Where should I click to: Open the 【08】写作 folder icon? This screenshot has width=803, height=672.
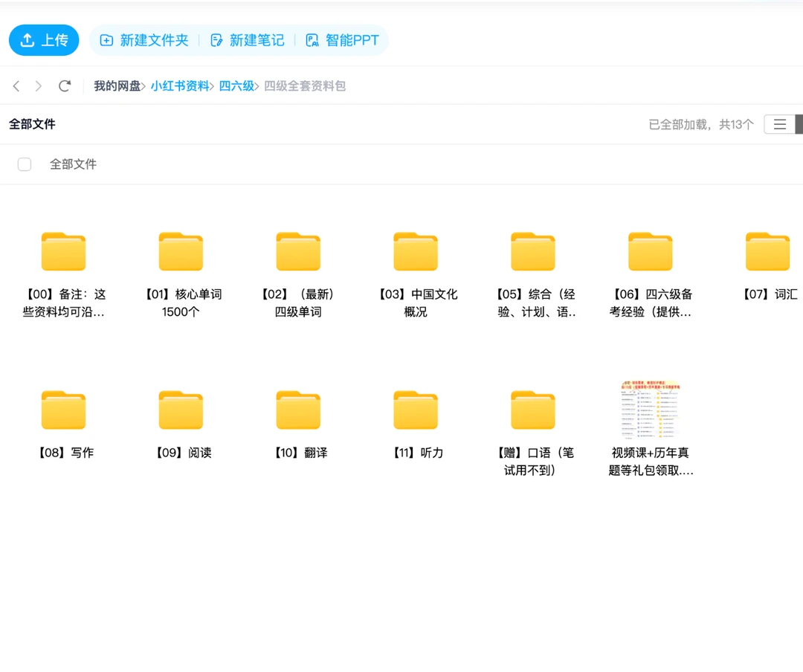click(63, 410)
